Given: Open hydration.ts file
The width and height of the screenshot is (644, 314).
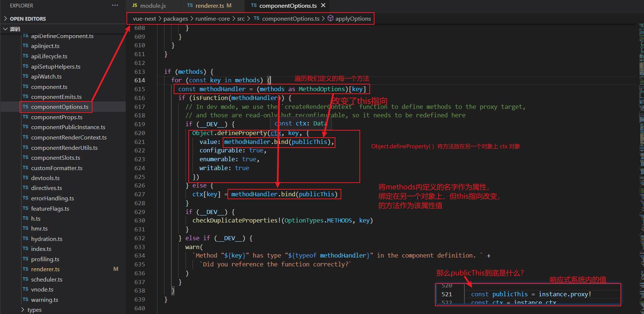Looking at the screenshot, I should (x=46, y=239).
